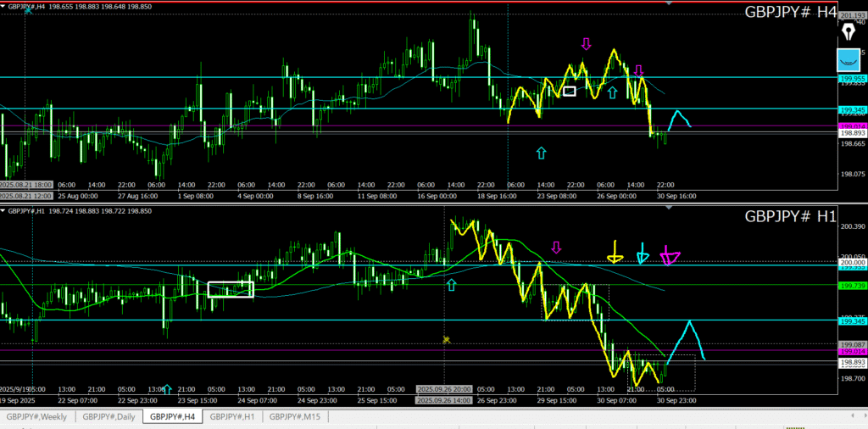This screenshot has width=868, height=429.
Task: Select the small white rectangle on H4 chart
Action: coord(570,91)
